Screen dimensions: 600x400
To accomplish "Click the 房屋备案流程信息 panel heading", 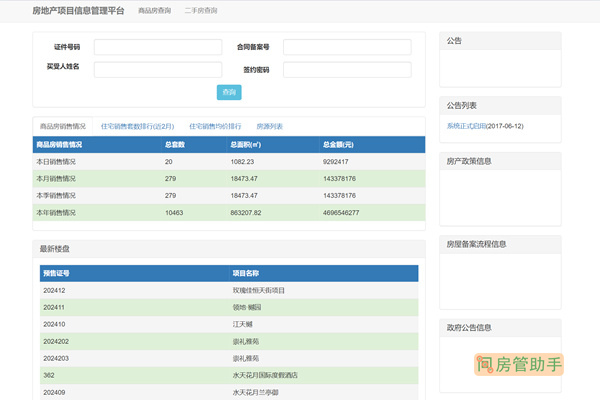I will pyautogui.click(x=476, y=244).
